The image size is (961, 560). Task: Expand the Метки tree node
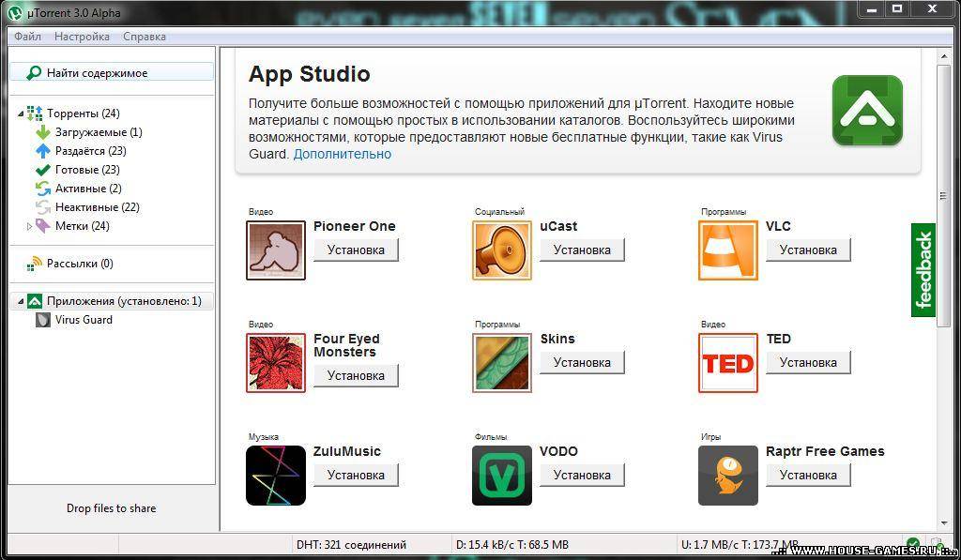tap(29, 226)
